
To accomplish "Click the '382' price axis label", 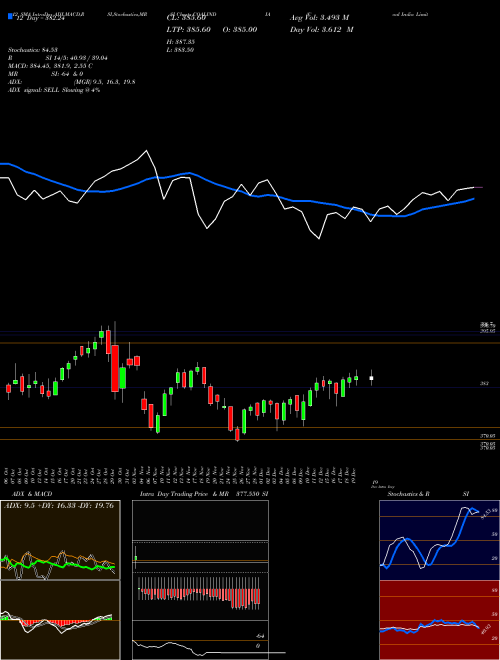I will (484, 383).
